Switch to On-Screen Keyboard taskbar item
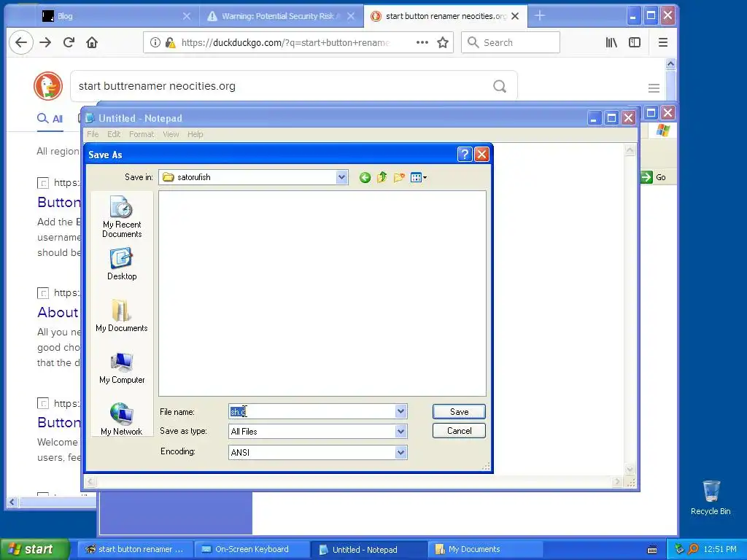Screen dimensions: 747x560 (x=252, y=549)
